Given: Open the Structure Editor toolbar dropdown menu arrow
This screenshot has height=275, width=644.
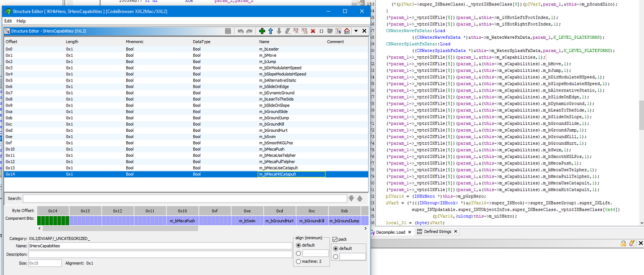Looking at the screenshot, I should (356, 31).
